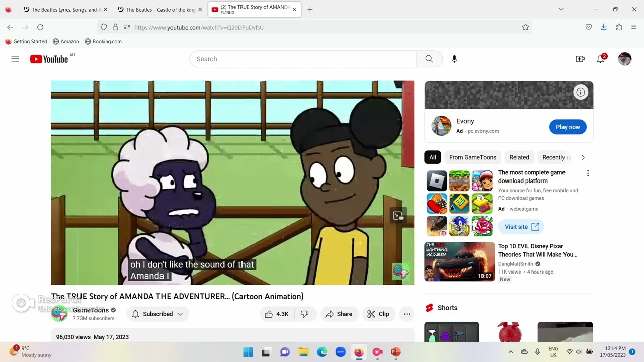This screenshot has height=362, width=644.
Task: Open the ad info circle icon
Action: (581, 92)
